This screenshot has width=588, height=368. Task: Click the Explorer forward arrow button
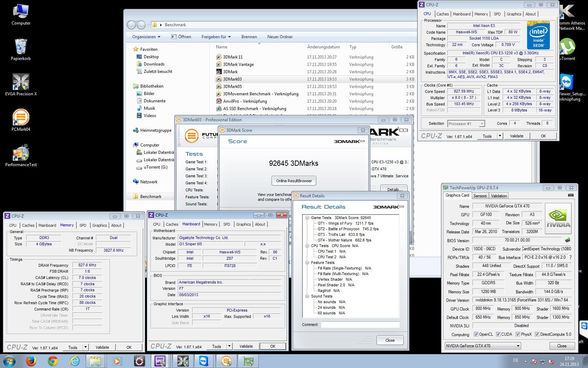tap(141, 25)
